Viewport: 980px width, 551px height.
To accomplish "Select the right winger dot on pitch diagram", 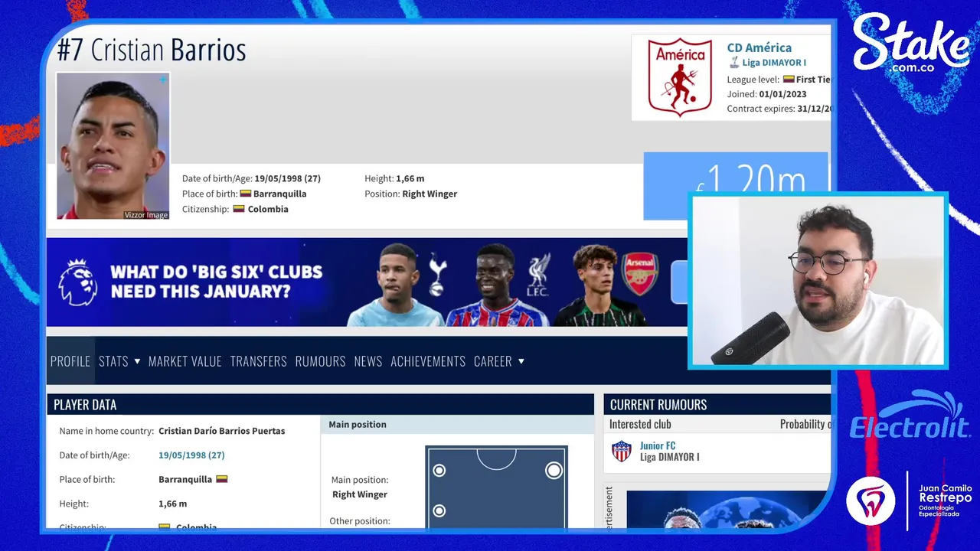I will tap(554, 471).
